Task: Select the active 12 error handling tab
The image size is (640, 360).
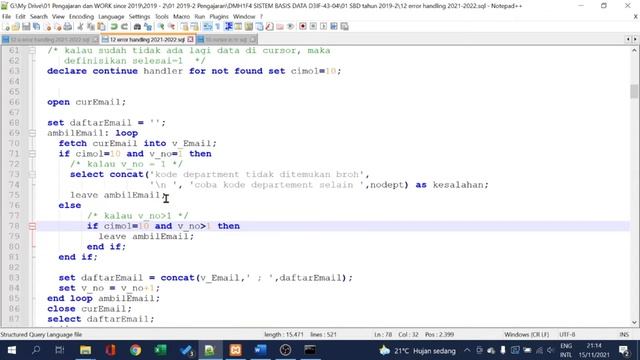Action: [147, 40]
